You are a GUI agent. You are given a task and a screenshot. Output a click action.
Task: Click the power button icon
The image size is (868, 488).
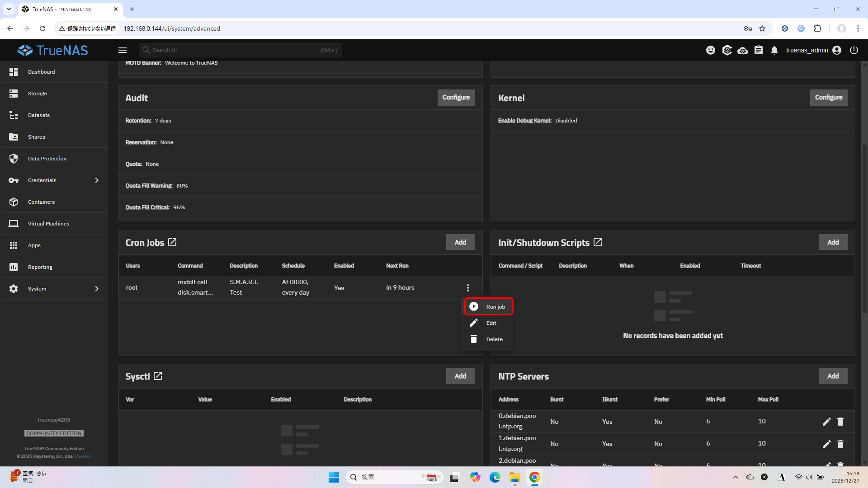tap(854, 50)
